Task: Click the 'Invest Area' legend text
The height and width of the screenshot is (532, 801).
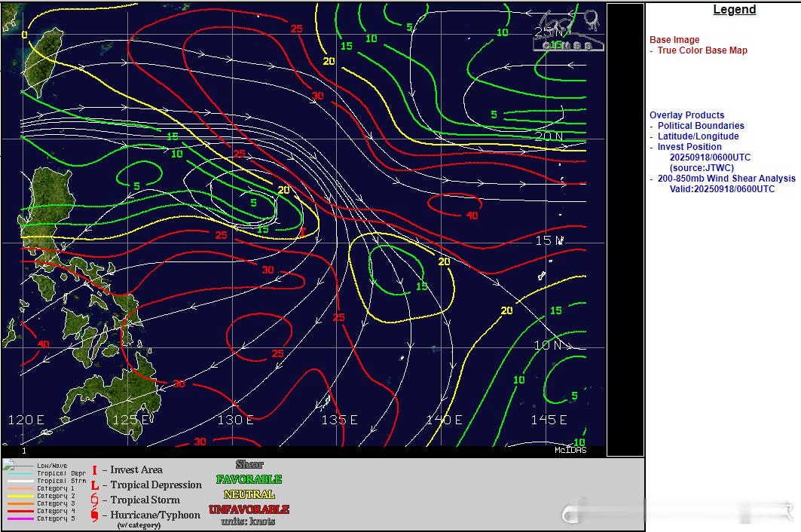Action: point(136,469)
